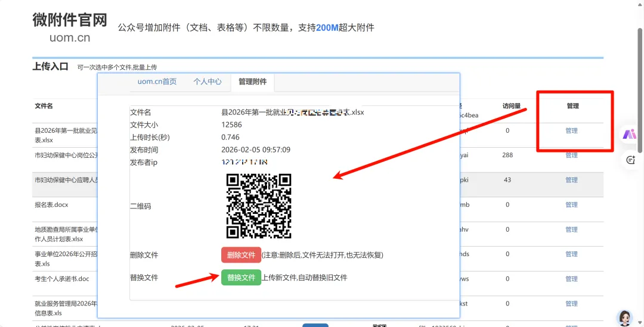This screenshot has height=327, width=644.
Task: Click the page vertical scrollbar thumb
Action: [x=640, y=91]
